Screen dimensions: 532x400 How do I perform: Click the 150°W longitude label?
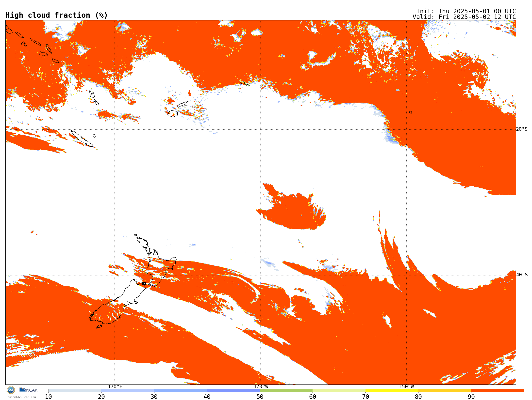click(x=406, y=386)
